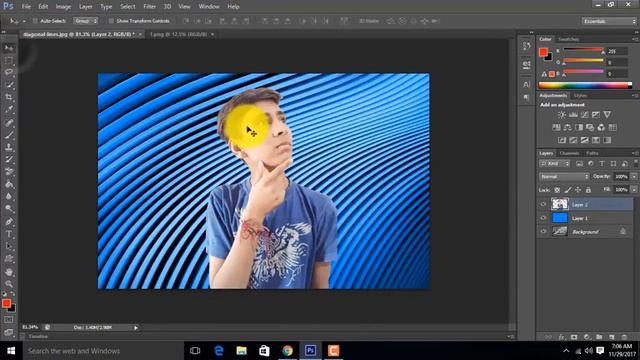Open the layer Kind filter dropdown

coord(554,164)
